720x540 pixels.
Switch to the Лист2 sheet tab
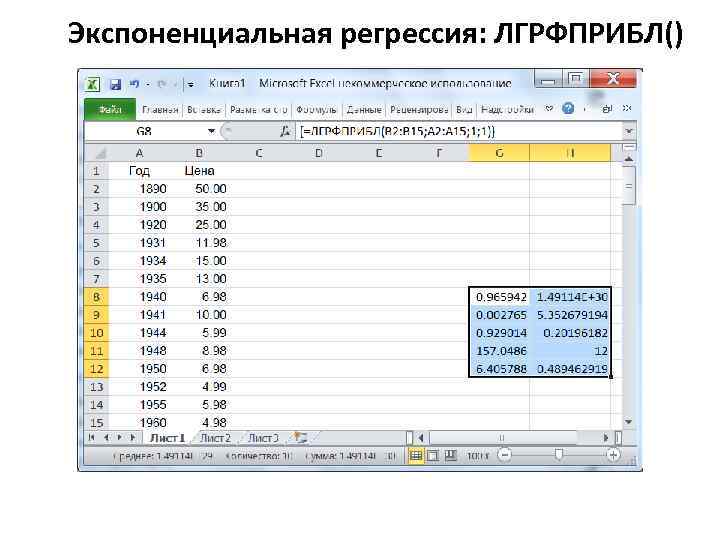pyautogui.click(x=215, y=438)
